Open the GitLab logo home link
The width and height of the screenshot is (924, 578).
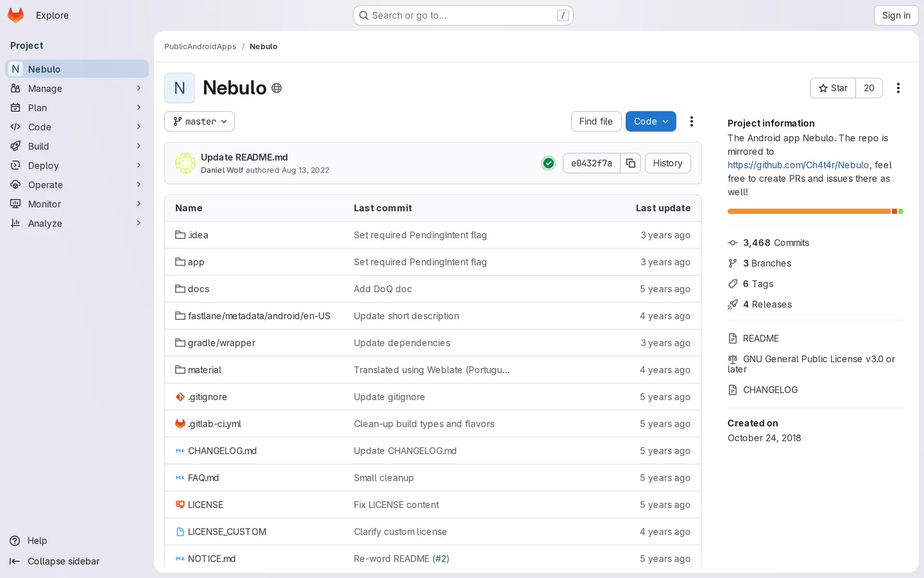point(16,15)
